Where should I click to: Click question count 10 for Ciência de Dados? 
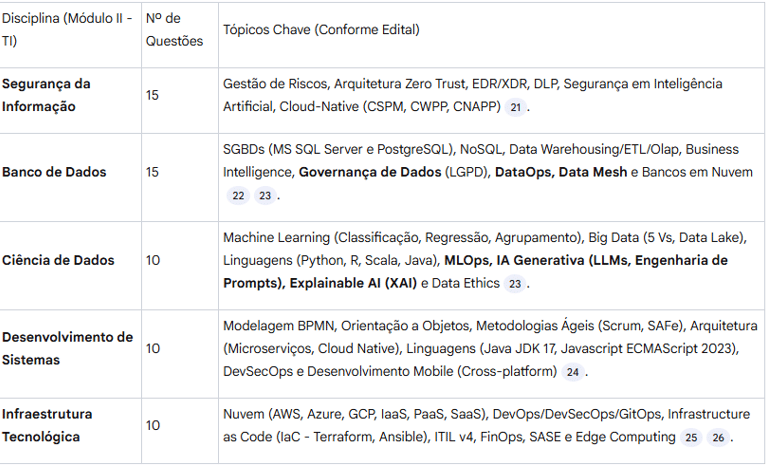152,260
